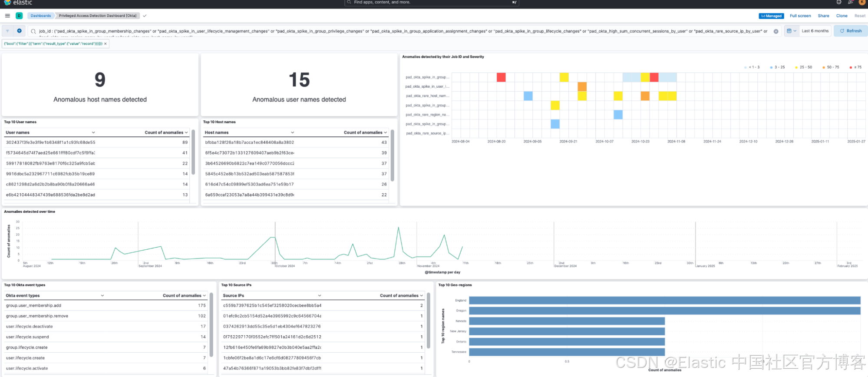Toggle the 50 - 75 legend entry
The image size is (868, 377).
click(x=830, y=67)
